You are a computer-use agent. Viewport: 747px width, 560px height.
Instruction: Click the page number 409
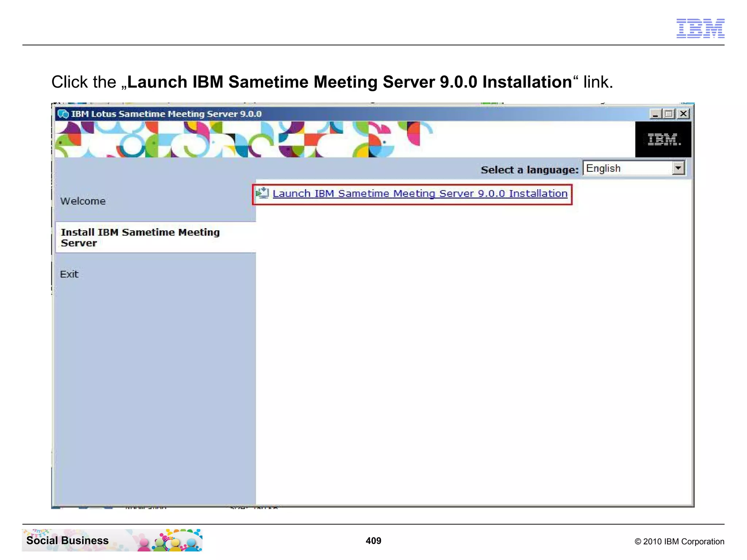373,541
